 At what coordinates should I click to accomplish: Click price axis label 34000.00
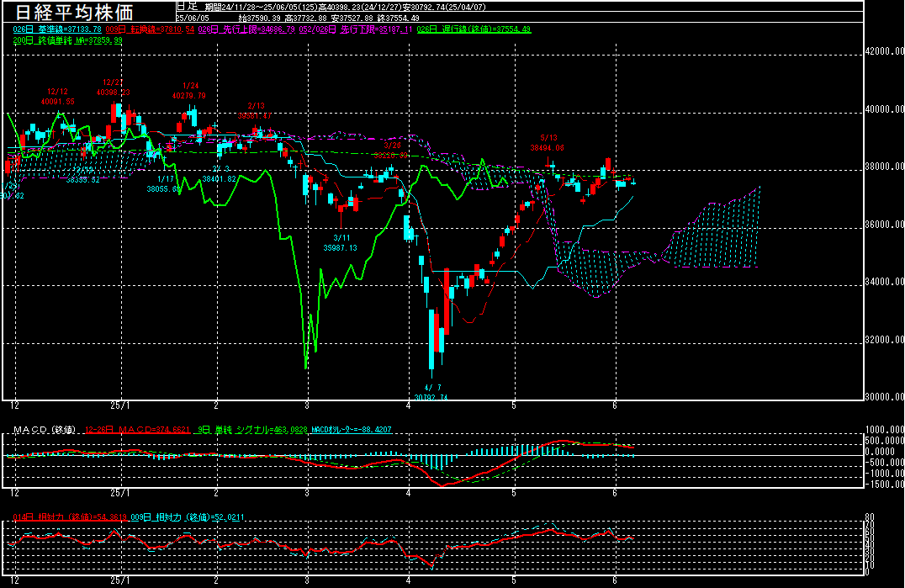pyautogui.click(x=885, y=282)
